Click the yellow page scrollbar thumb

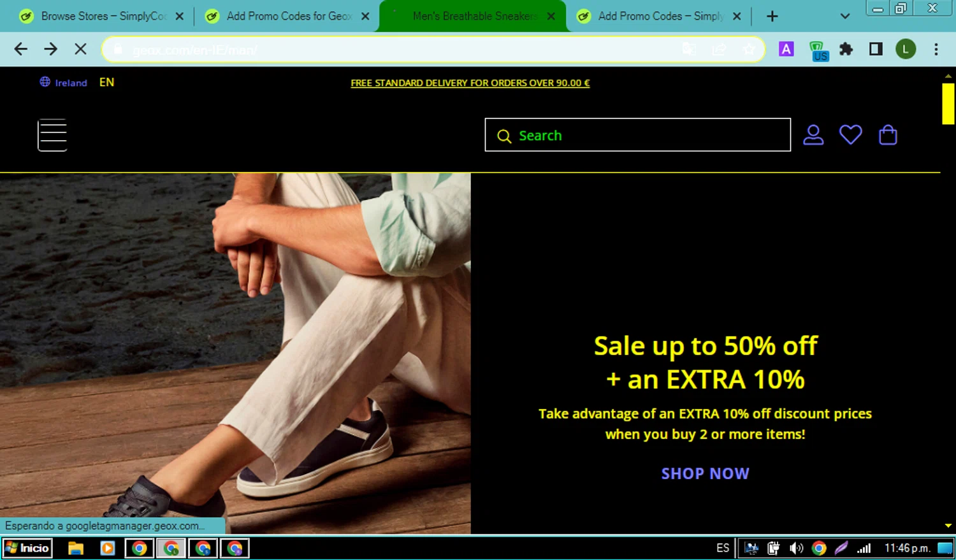coord(948,104)
